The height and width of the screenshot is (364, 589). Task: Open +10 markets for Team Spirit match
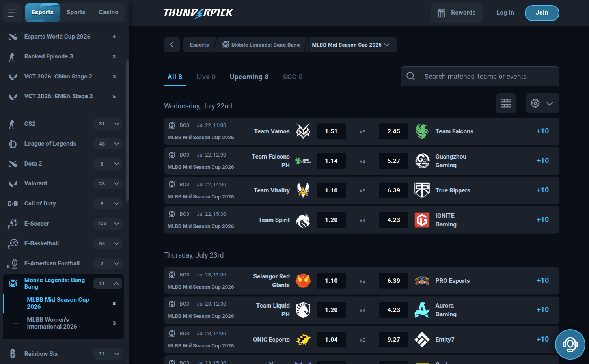[542, 220]
